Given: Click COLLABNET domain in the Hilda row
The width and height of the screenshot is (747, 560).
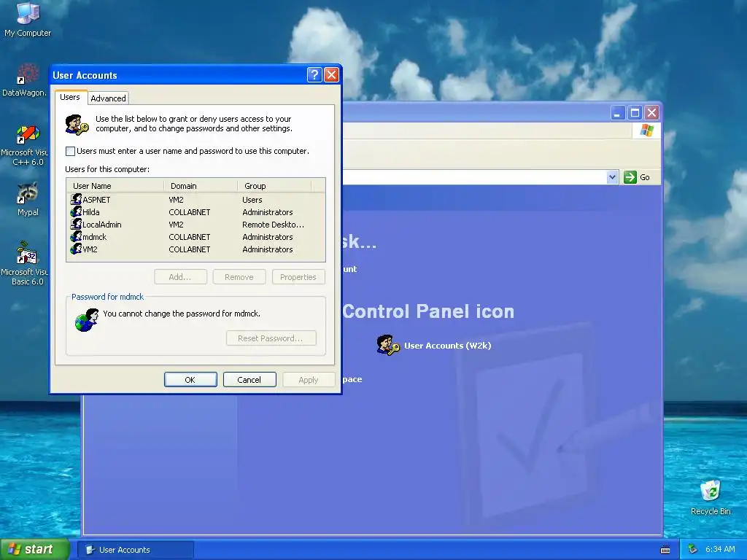Looking at the screenshot, I should [x=190, y=212].
